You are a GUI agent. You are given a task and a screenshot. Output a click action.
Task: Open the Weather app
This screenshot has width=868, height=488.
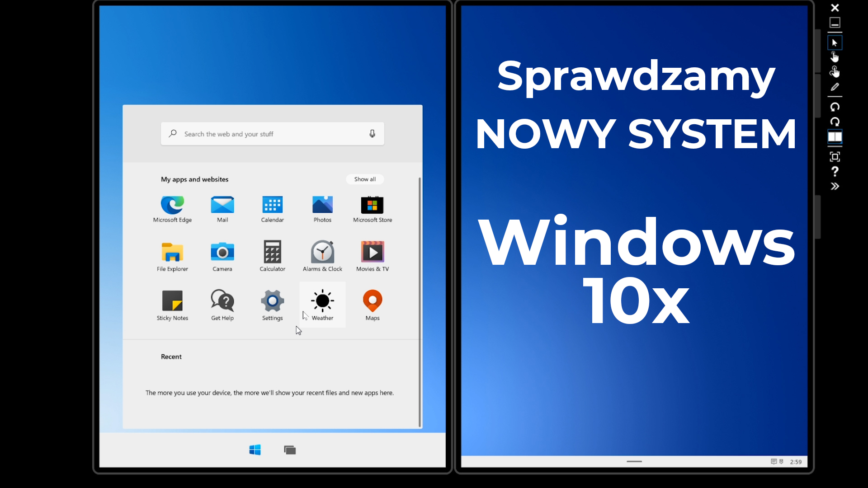[322, 304]
